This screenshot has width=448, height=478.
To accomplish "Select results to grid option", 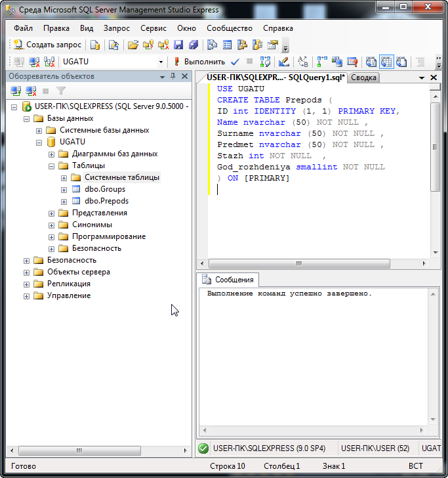I will point(386,62).
